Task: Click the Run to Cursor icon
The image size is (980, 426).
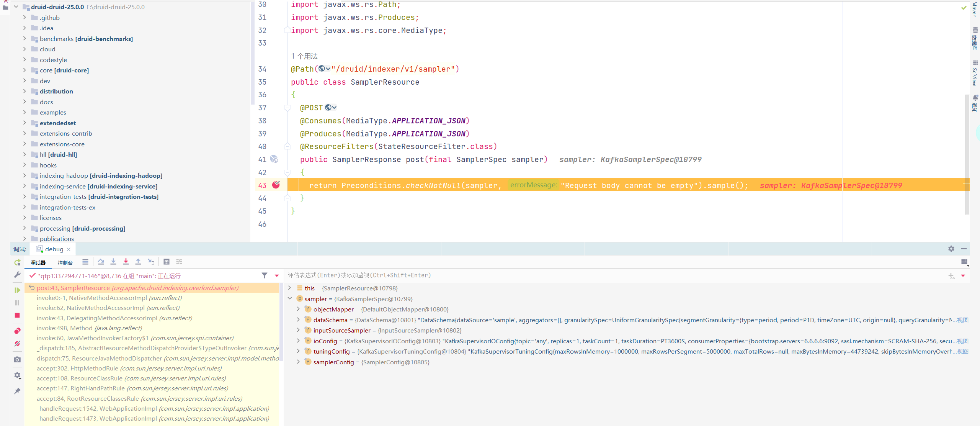Action: 151,262
